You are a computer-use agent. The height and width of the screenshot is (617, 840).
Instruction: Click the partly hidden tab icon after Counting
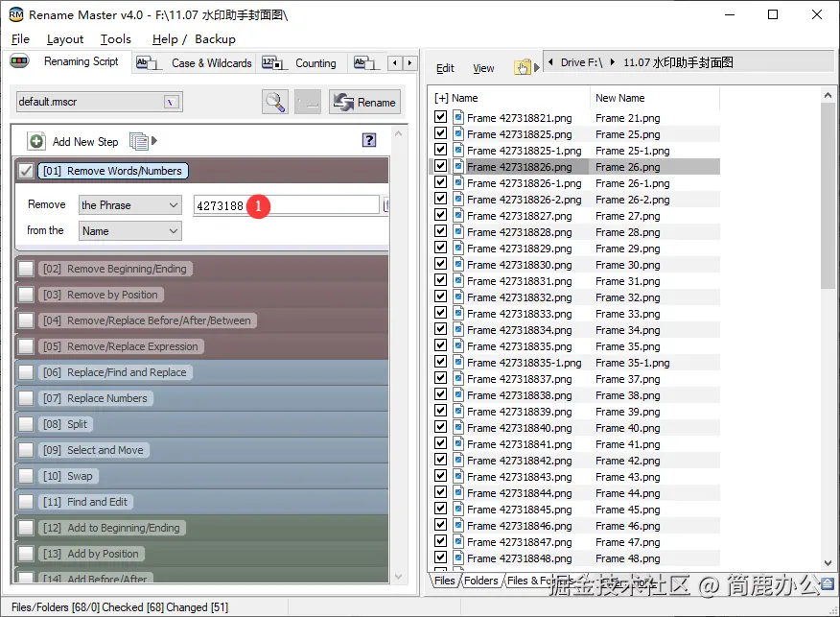click(365, 62)
